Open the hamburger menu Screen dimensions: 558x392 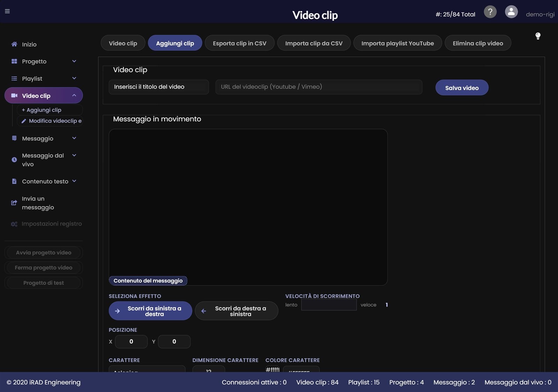pyautogui.click(x=7, y=11)
